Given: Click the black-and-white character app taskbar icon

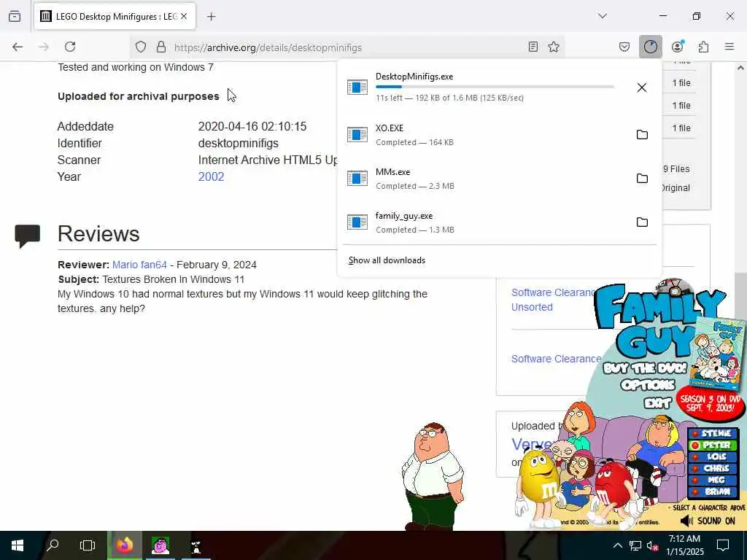Looking at the screenshot, I should [196, 545].
